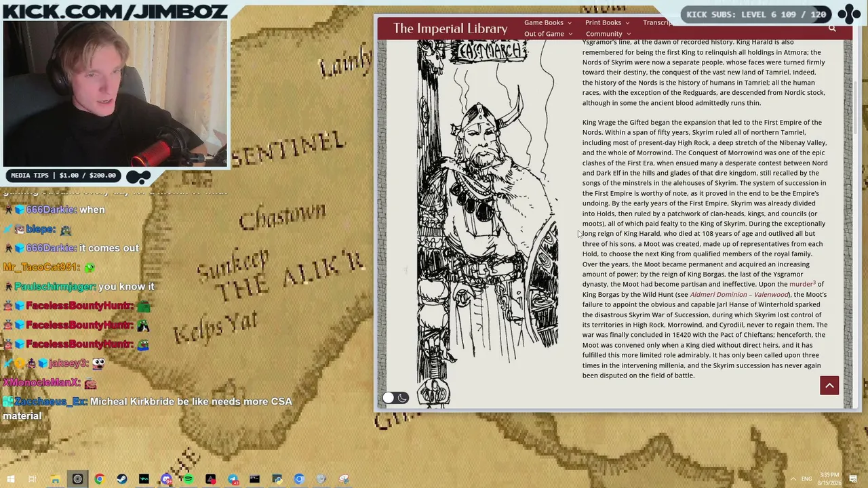Expand the Print Books menu
The width and height of the screenshot is (868, 488).
click(x=607, y=22)
